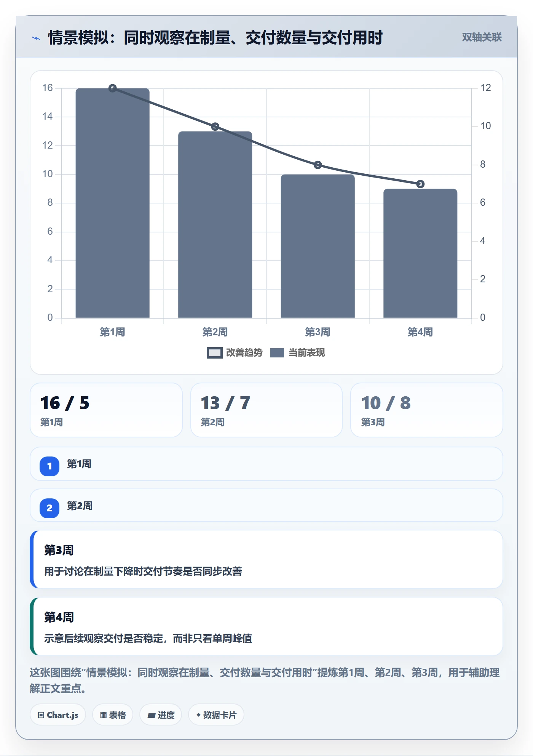533x756 pixels.
Task: Click the "16 / 5" stat value
Action: [x=65, y=403]
